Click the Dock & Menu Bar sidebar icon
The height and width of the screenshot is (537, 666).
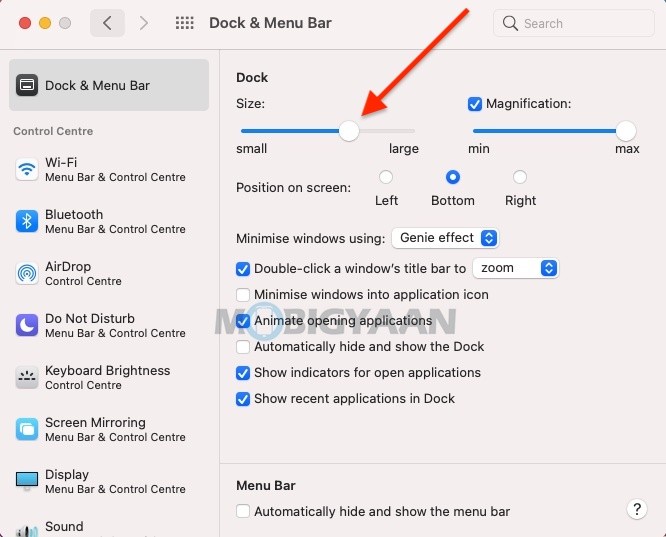27,85
